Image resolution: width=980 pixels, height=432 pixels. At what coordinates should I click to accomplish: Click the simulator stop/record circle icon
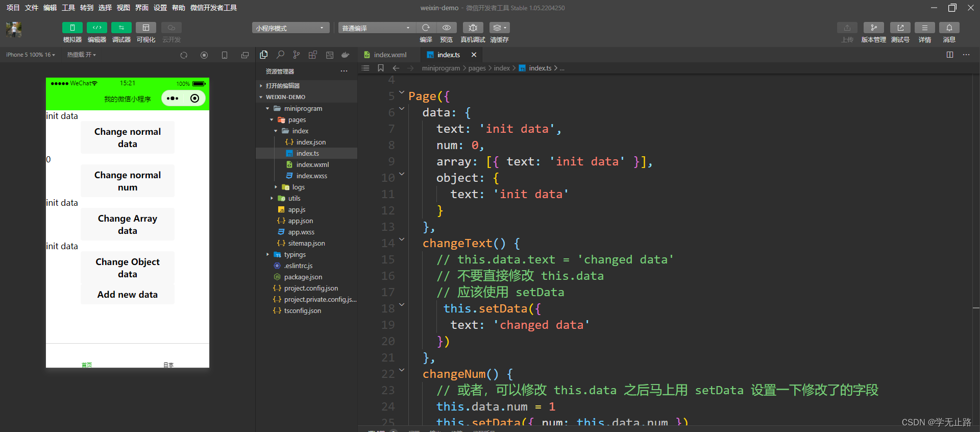click(x=204, y=55)
